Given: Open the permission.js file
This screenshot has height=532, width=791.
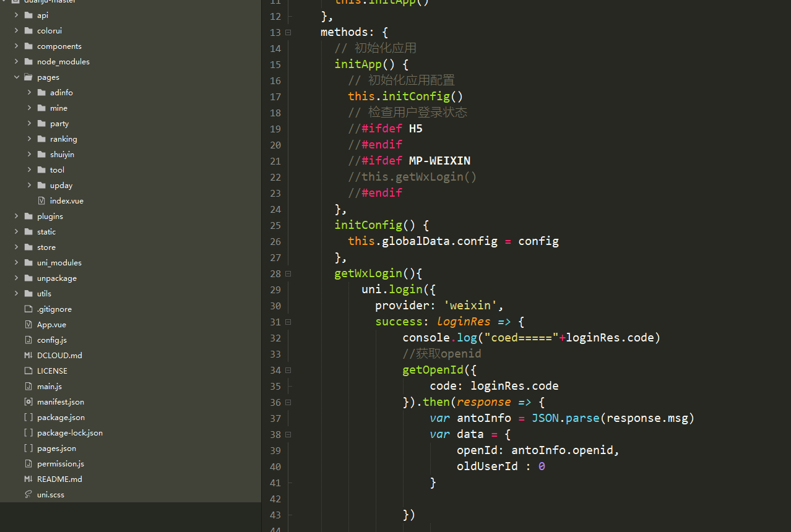Looking at the screenshot, I should (60, 463).
